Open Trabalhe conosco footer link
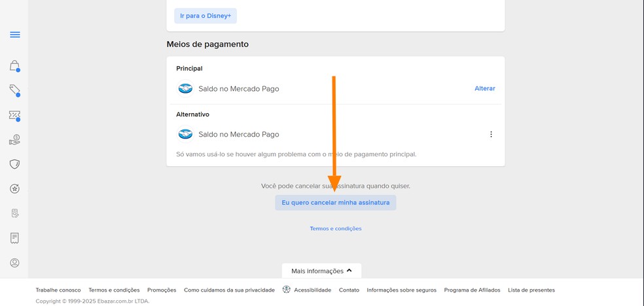Viewport: 644px width, 306px height. (58, 290)
